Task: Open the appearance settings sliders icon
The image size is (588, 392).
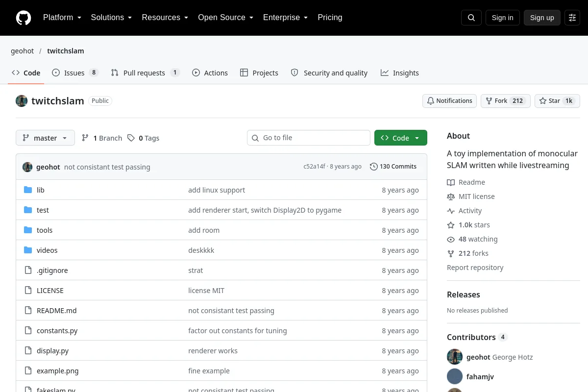Action: [572, 18]
